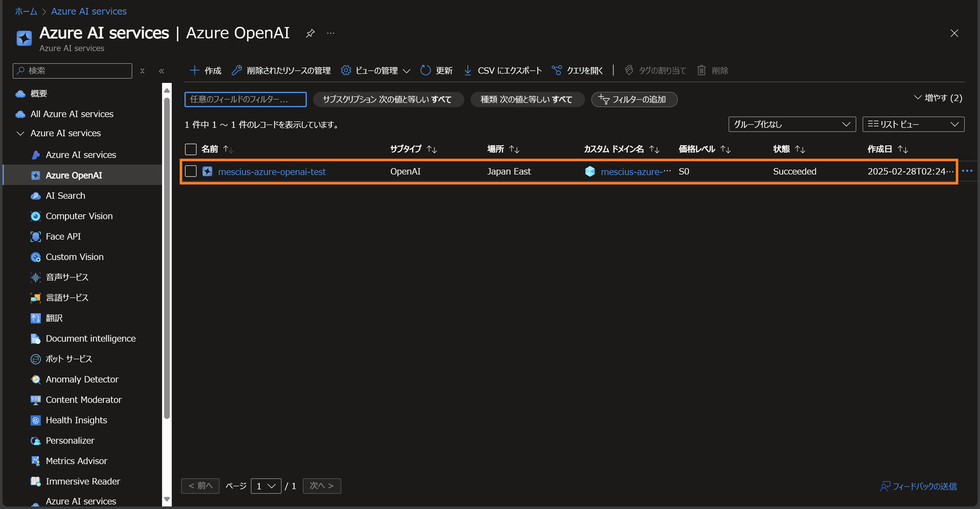Click the 作成 (Create) plus button
Image resolution: width=980 pixels, height=509 pixels.
pyautogui.click(x=205, y=70)
